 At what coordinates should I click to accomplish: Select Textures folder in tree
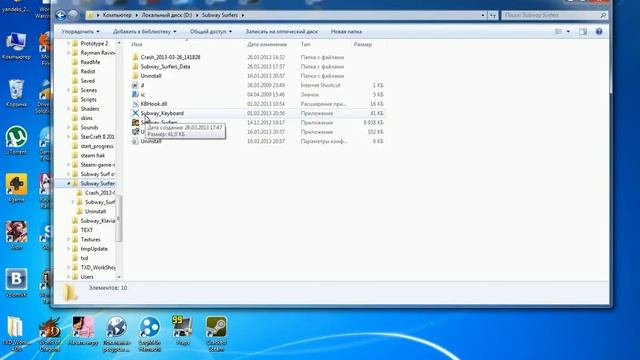coord(90,239)
